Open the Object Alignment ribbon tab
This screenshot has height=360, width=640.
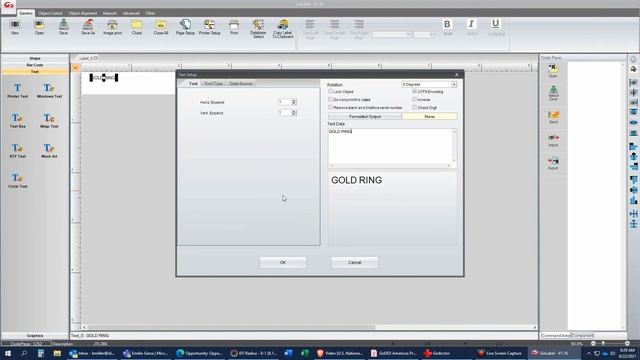83,13
